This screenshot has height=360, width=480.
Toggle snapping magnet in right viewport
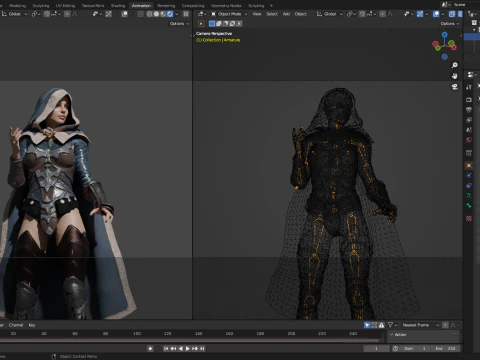[x=362, y=14]
